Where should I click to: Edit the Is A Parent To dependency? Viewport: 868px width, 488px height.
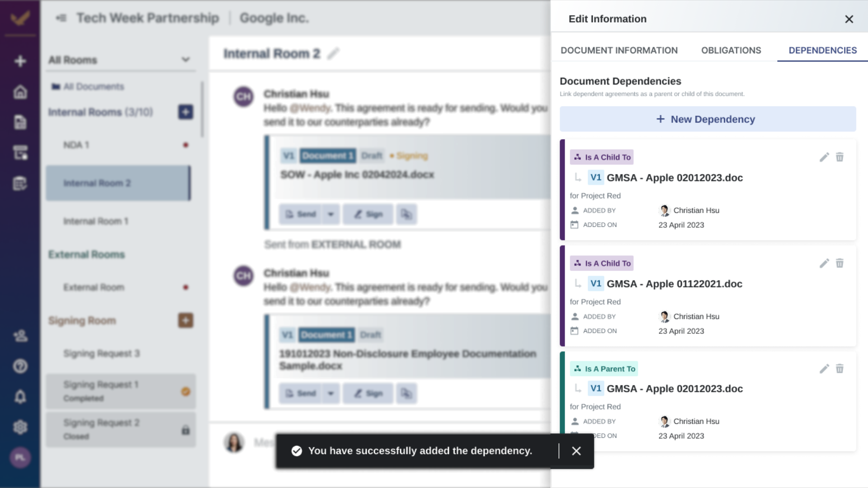pyautogui.click(x=824, y=369)
